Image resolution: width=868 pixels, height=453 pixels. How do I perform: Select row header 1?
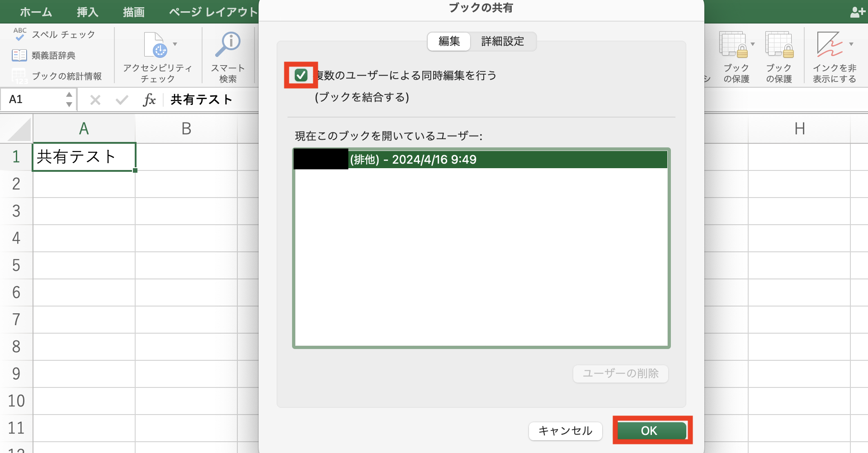coord(16,157)
